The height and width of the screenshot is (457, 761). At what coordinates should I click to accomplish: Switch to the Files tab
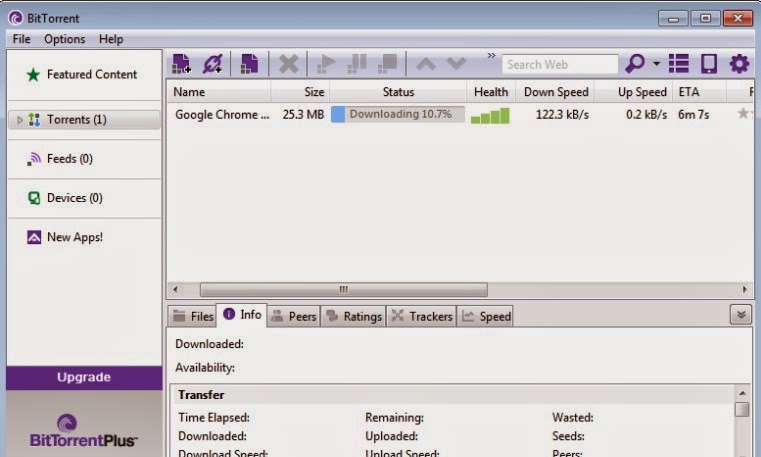(193, 316)
